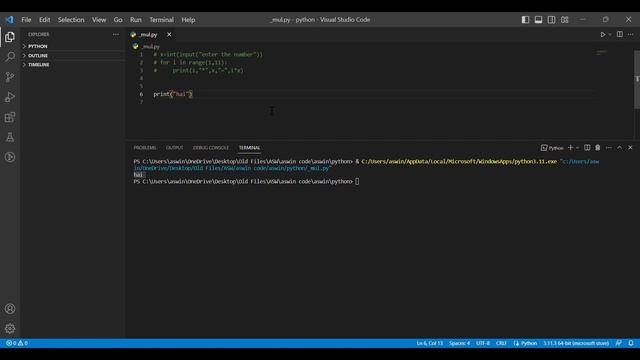Toggle Panel layout button in title bar
This screenshot has height=360, width=640.
[x=538, y=20]
